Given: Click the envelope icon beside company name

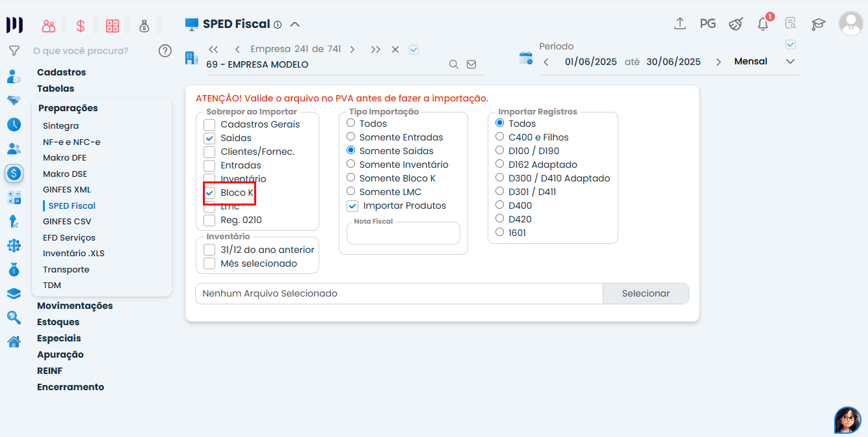Looking at the screenshot, I should click(471, 64).
